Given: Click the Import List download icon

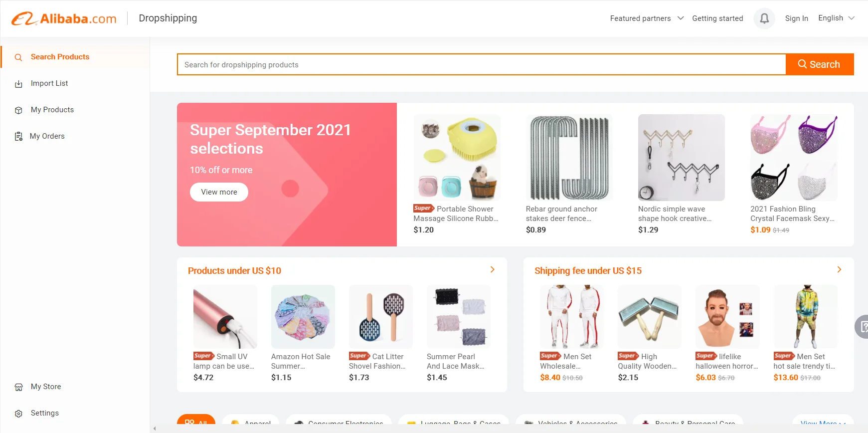Looking at the screenshot, I should click(18, 83).
